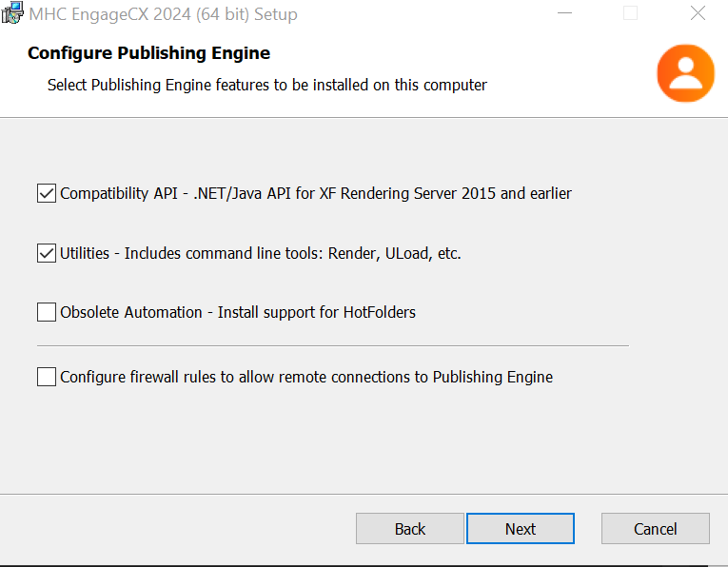Image resolution: width=728 pixels, height=567 pixels.
Task: Proceed with the Next button
Action: coord(520,529)
